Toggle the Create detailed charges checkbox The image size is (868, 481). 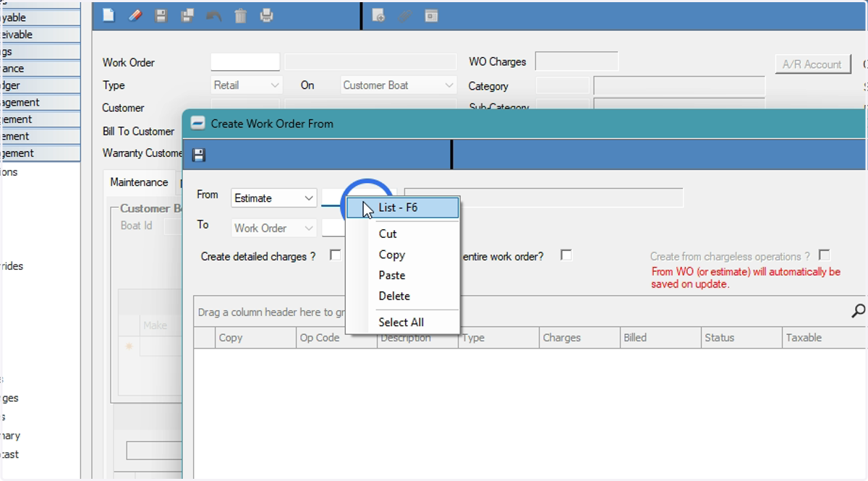[x=335, y=255]
